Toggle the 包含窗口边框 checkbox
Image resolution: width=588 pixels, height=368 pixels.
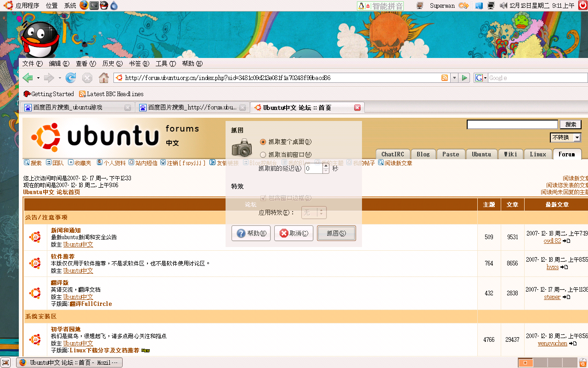pyautogui.click(x=263, y=198)
